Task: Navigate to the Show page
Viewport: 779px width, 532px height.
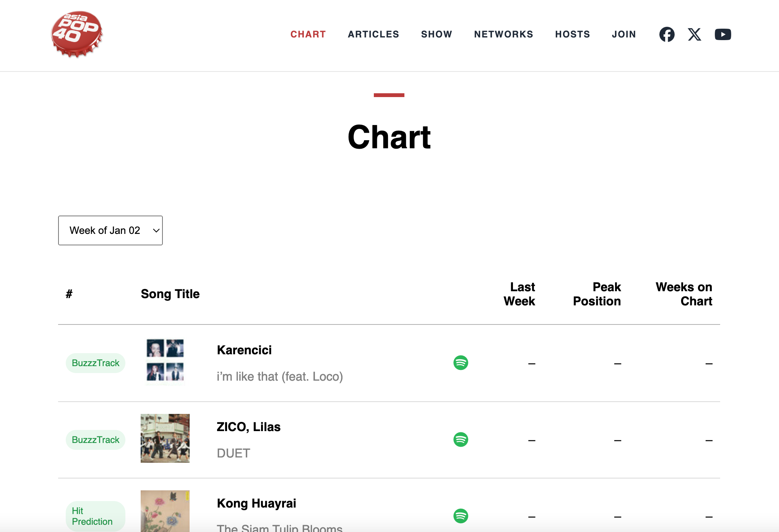Action: [437, 34]
